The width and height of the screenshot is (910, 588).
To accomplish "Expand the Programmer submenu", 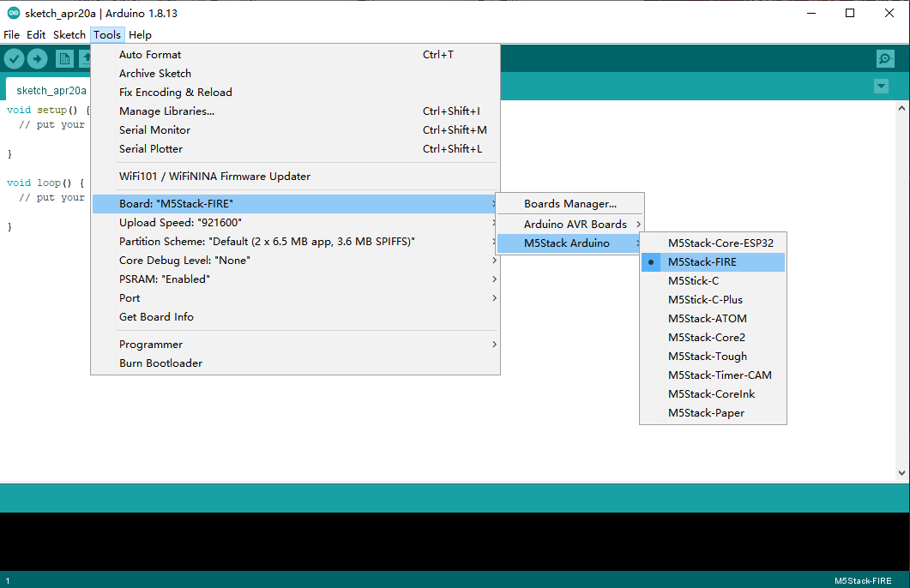I will tap(295, 345).
